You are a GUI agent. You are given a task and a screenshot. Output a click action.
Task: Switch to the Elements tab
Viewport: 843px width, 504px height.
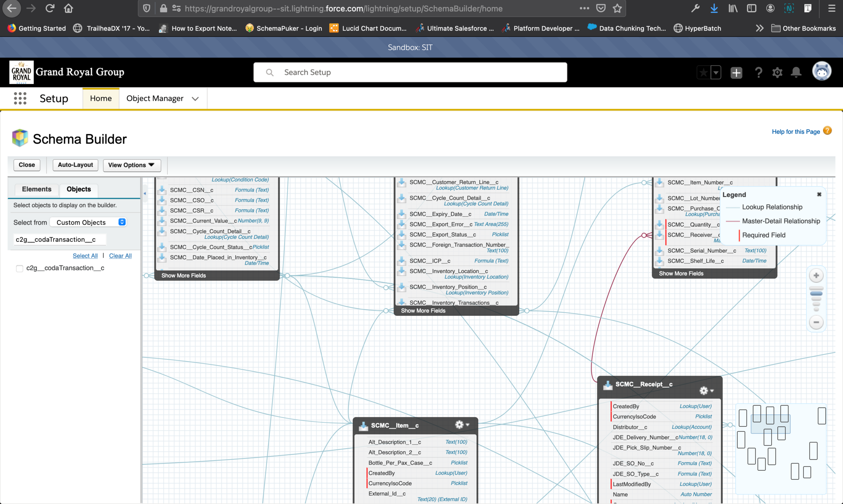(37, 189)
